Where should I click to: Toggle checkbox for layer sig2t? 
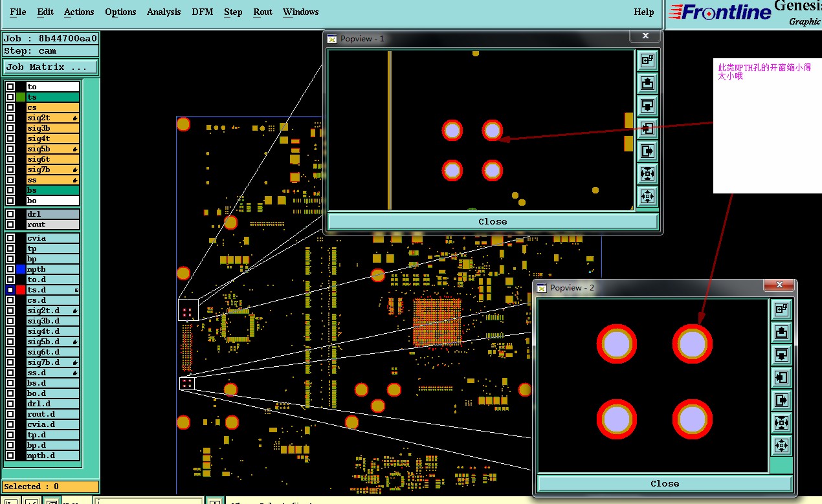(10, 118)
